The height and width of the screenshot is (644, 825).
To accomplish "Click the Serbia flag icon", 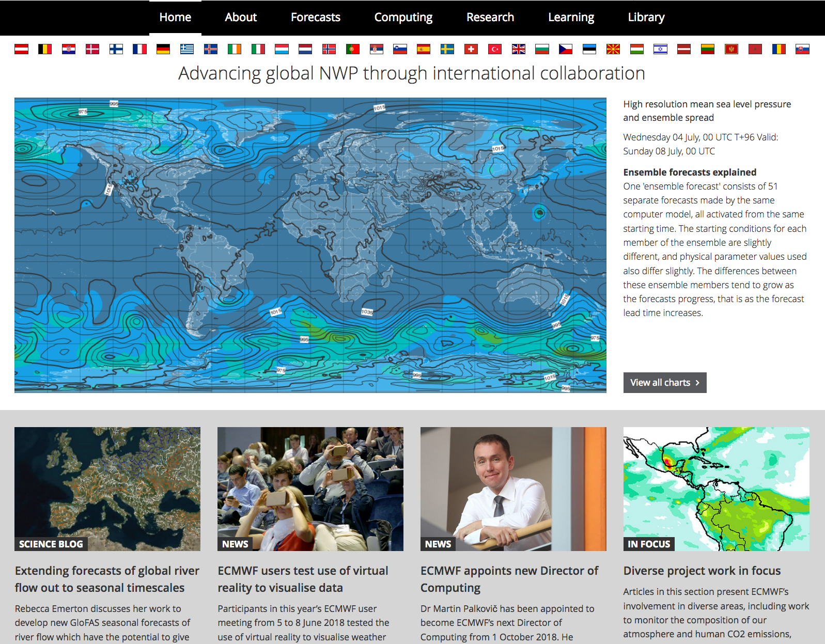I will tap(377, 49).
